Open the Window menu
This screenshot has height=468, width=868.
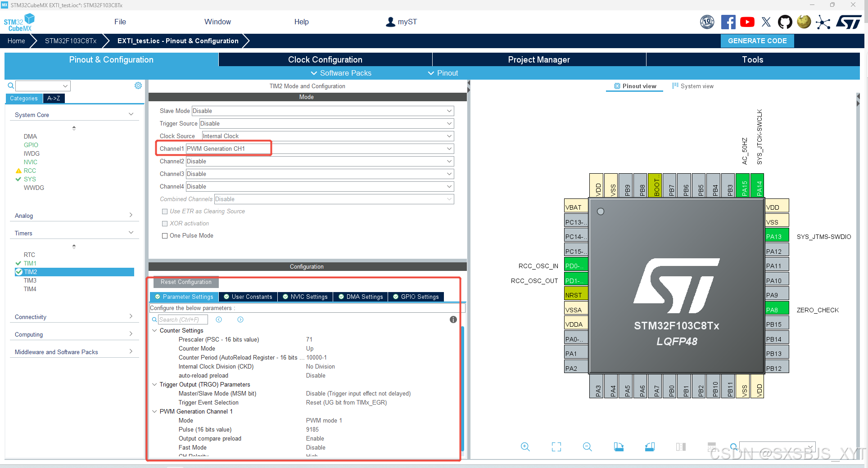(x=217, y=22)
